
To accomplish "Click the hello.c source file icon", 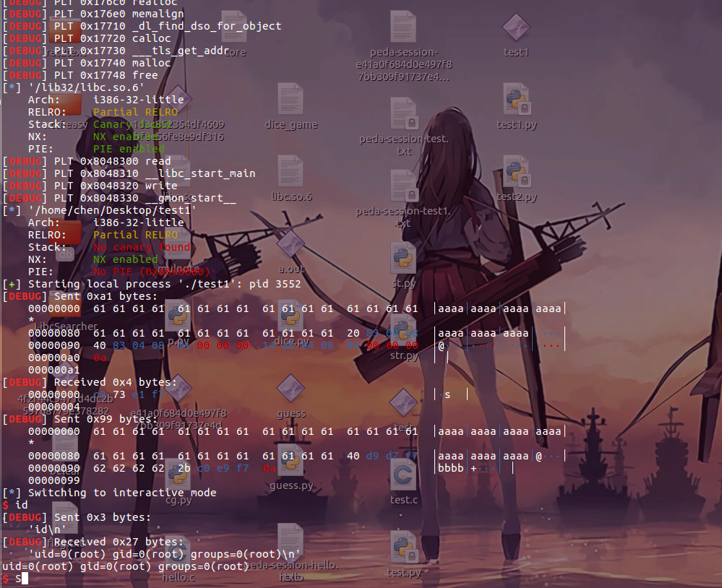I will pyautogui.click(x=179, y=552).
